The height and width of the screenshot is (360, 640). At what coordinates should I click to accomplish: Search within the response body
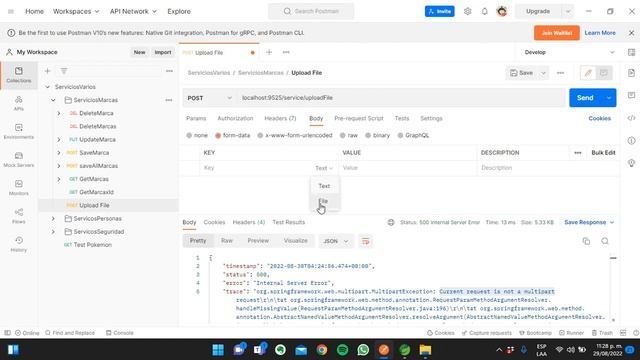(605, 241)
